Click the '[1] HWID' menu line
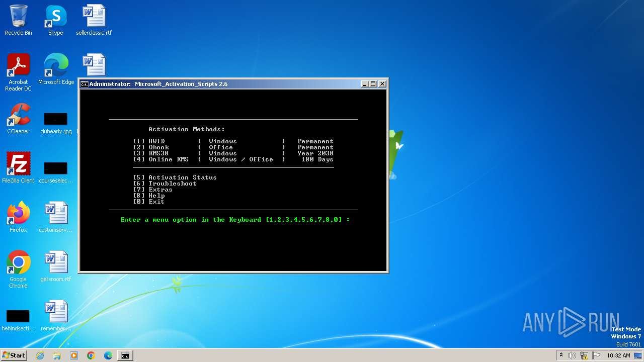Image resolution: width=644 pixels, height=362 pixels. tap(233, 141)
